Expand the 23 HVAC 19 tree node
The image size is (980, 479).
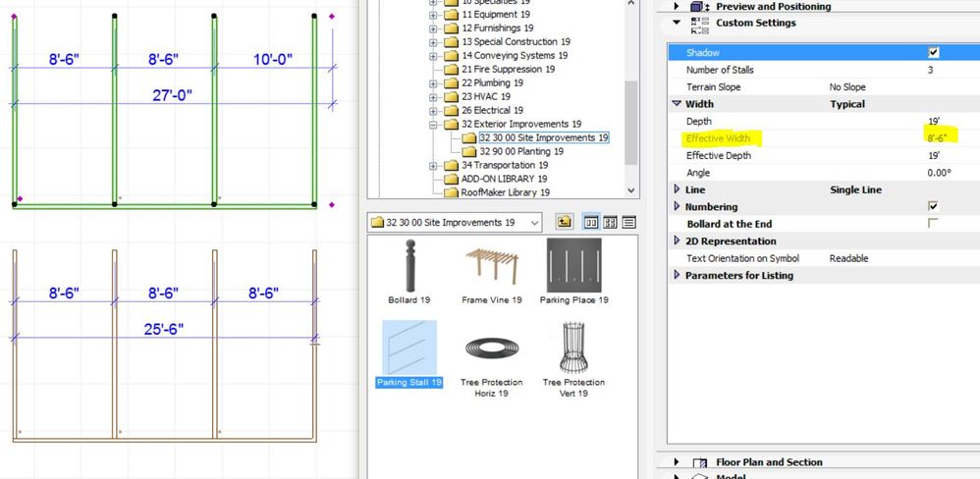433,97
